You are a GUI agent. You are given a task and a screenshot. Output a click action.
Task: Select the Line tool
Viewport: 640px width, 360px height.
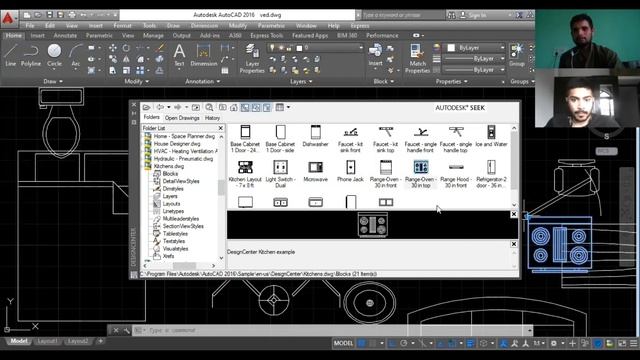tap(10, 55)
